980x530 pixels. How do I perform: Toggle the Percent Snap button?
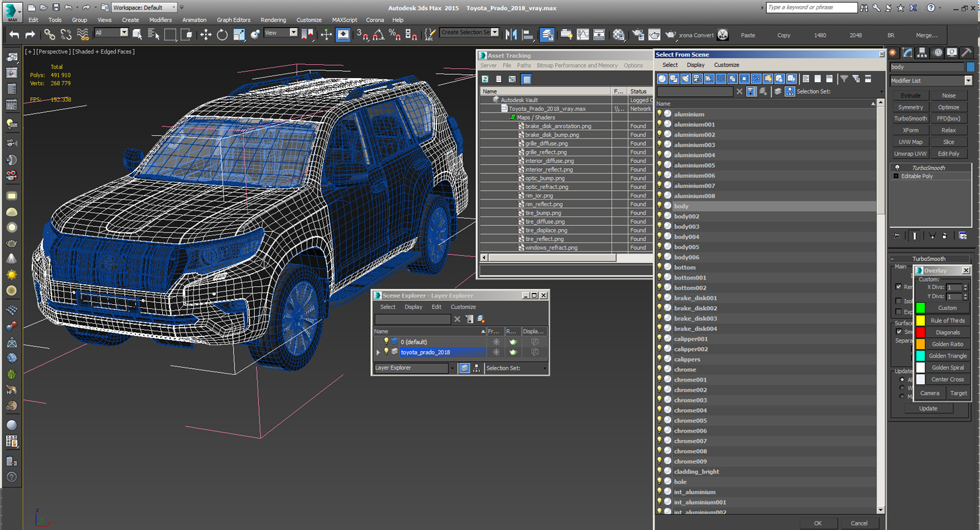(x=394, y=34)
